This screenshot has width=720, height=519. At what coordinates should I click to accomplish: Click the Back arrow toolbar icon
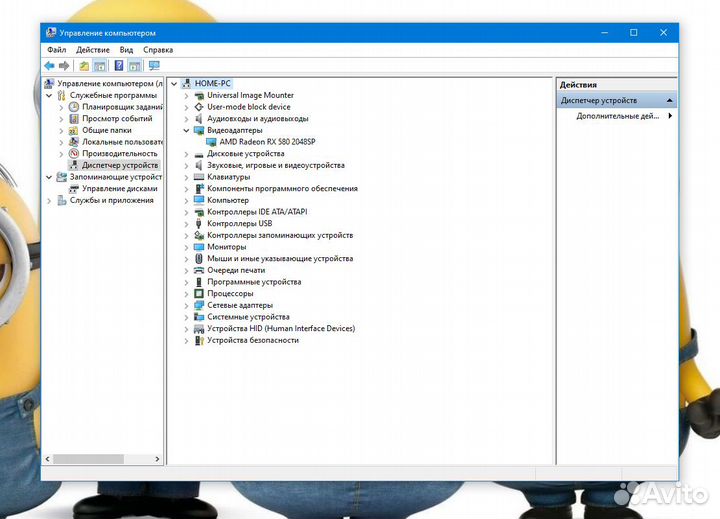[x=49, y=66]
